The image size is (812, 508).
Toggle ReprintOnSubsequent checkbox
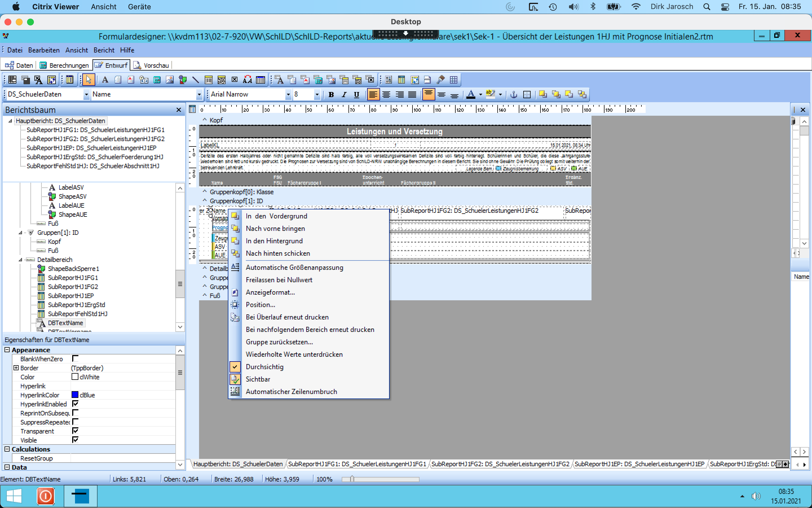[75, 413]
